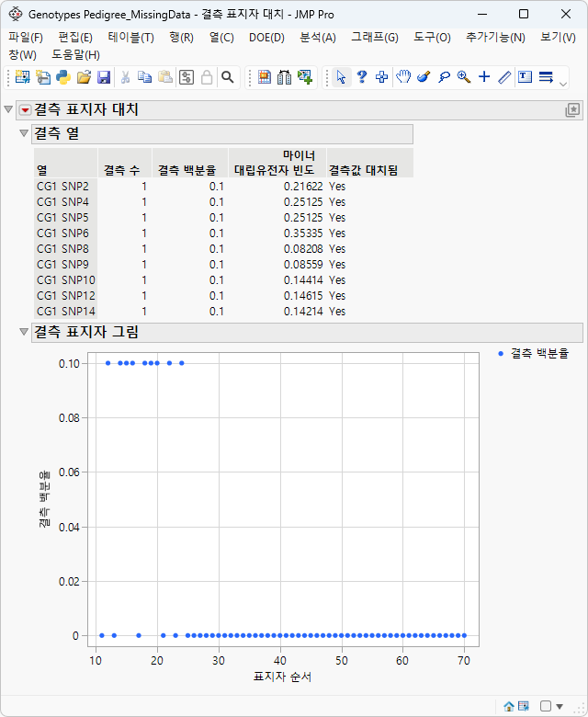Select the Line drawing tool
This screenshot has height=717, width=588.
point(504,77)
